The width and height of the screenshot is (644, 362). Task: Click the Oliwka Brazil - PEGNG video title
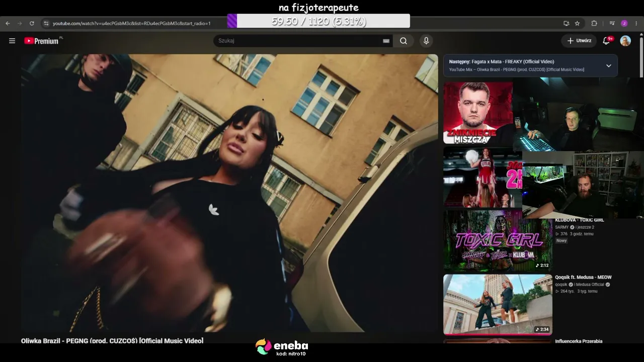[x=112, y=341]
